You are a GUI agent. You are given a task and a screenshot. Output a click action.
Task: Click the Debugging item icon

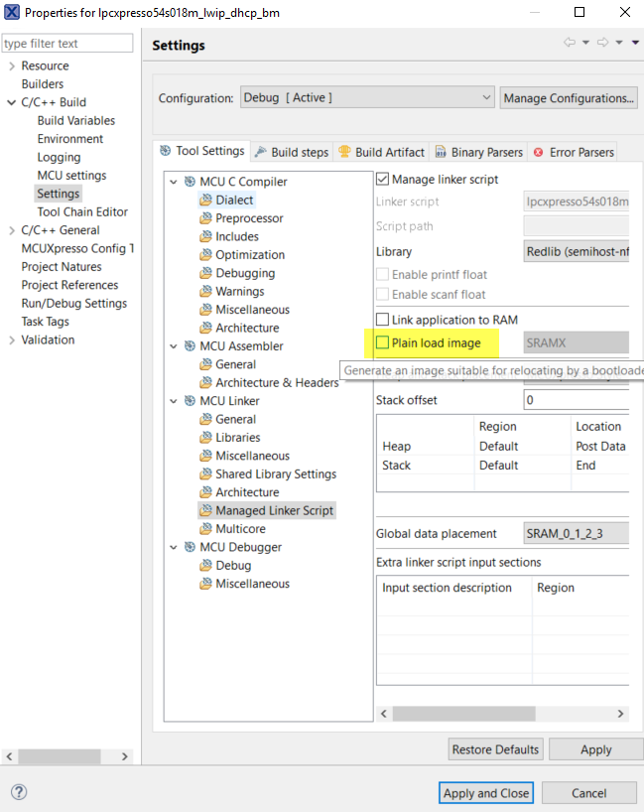coord(205,273)
